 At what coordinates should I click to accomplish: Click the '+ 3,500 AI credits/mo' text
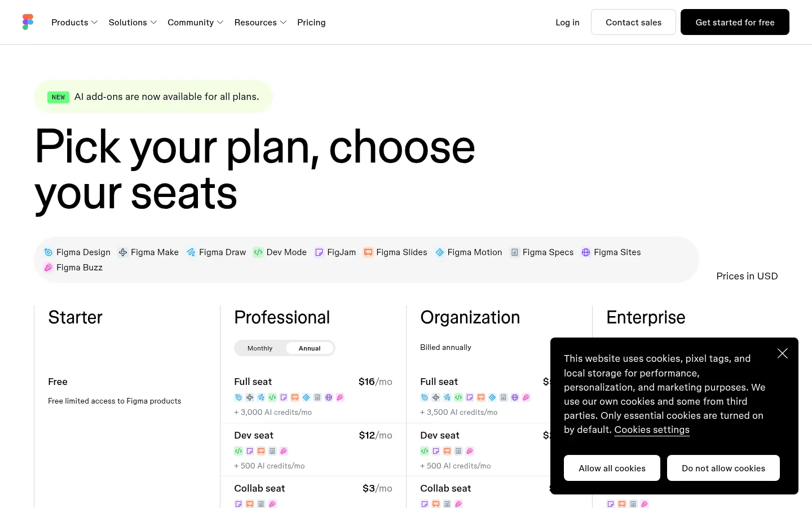point(459,413)
